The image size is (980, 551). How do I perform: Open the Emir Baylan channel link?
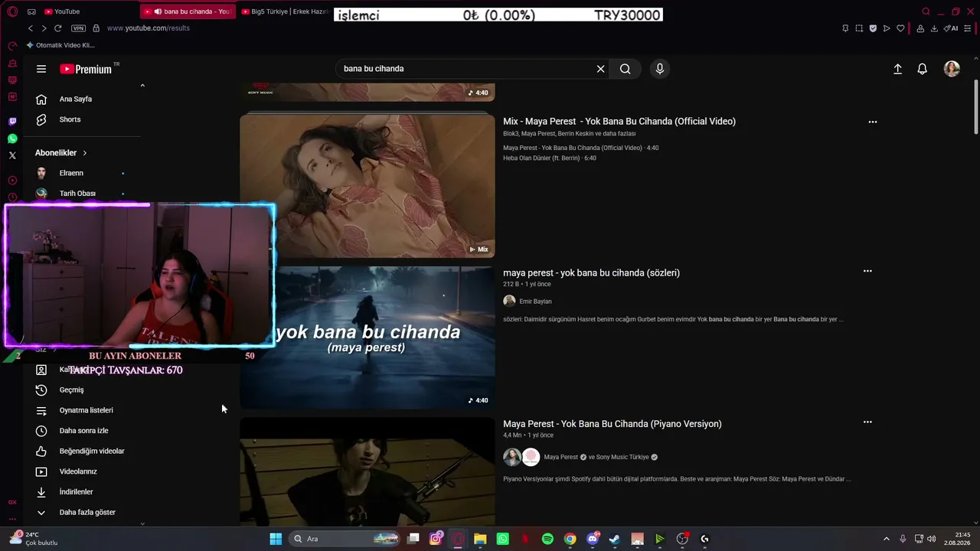pos(535,302)
